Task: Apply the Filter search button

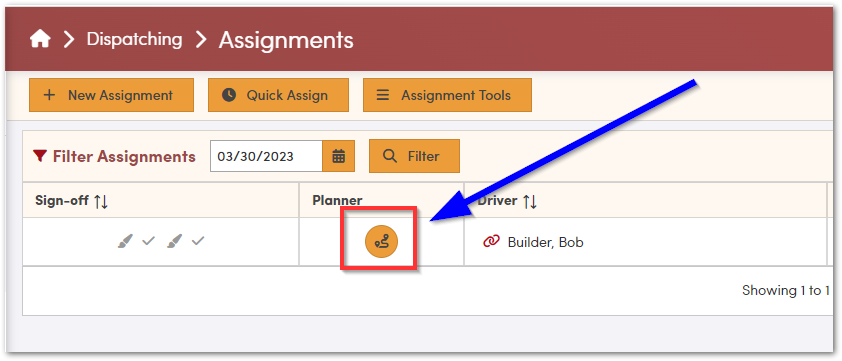Action: tap(414, 156)
